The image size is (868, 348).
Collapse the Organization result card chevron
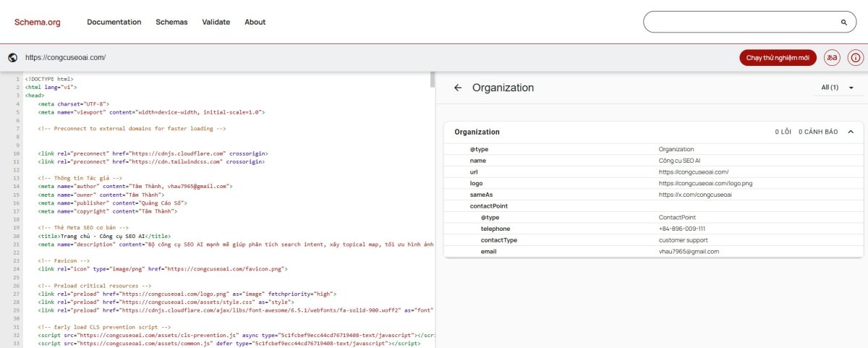coord(851,132)
